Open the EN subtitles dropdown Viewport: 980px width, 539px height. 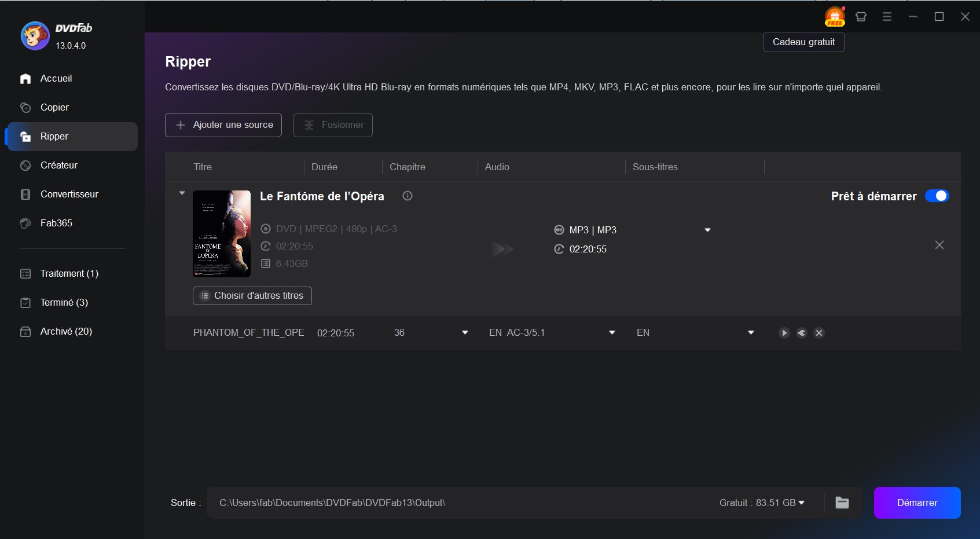tap(751, 333)
